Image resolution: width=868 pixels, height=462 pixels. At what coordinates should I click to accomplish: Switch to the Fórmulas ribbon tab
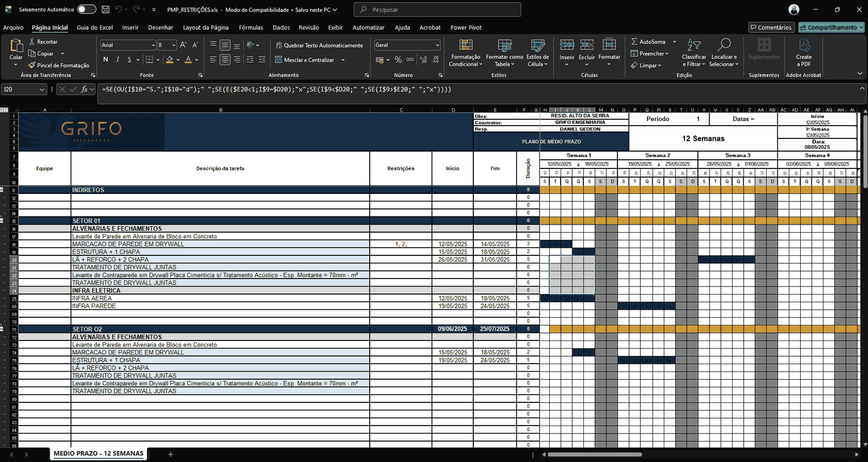(251, 27)
